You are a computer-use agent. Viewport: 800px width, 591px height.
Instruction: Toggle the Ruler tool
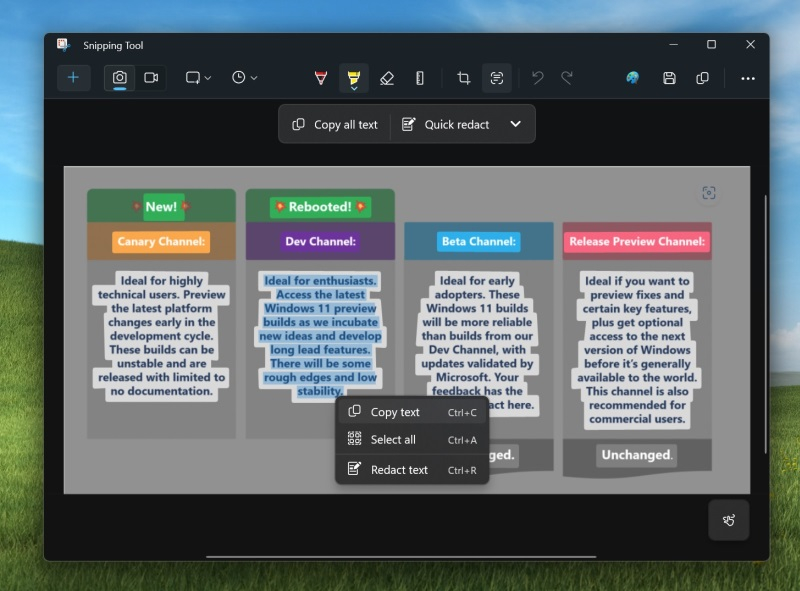pyautogui.click(x=420, y=78)
